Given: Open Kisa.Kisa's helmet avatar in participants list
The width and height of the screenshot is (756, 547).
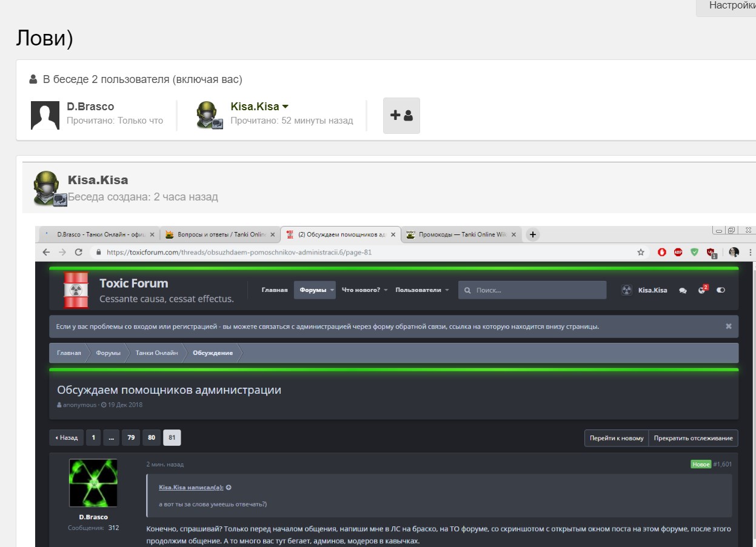Looking at the screenshot, I should pyautogui.click(x=209, y=115).
